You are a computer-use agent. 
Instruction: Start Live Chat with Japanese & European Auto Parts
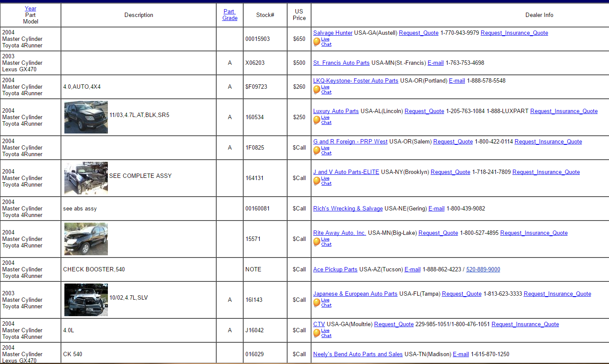click(317, 303)
